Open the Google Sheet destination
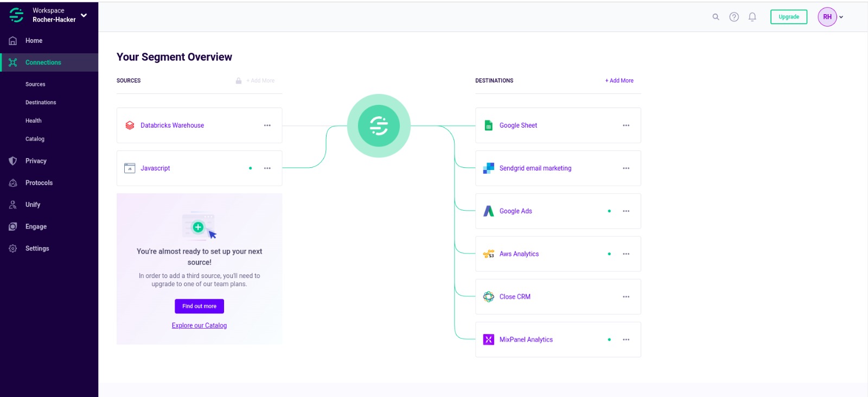This screenshot has height=397, width=868. tap(518, 125)
